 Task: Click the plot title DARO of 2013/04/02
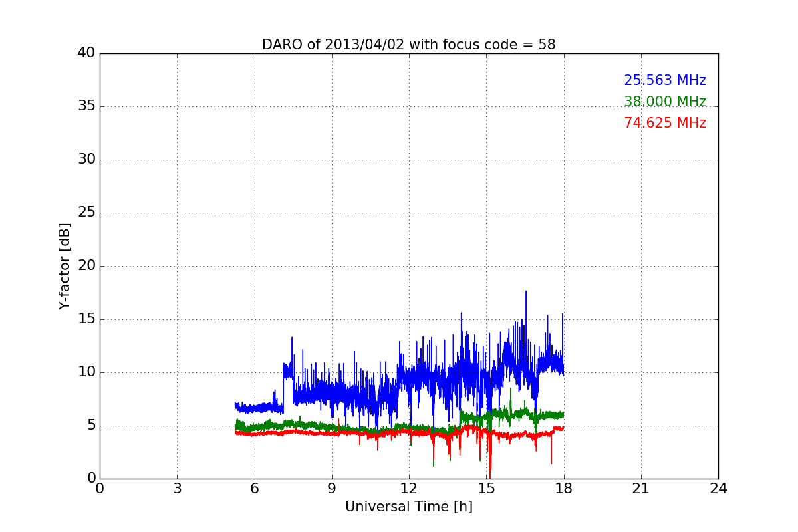point(408,45)
